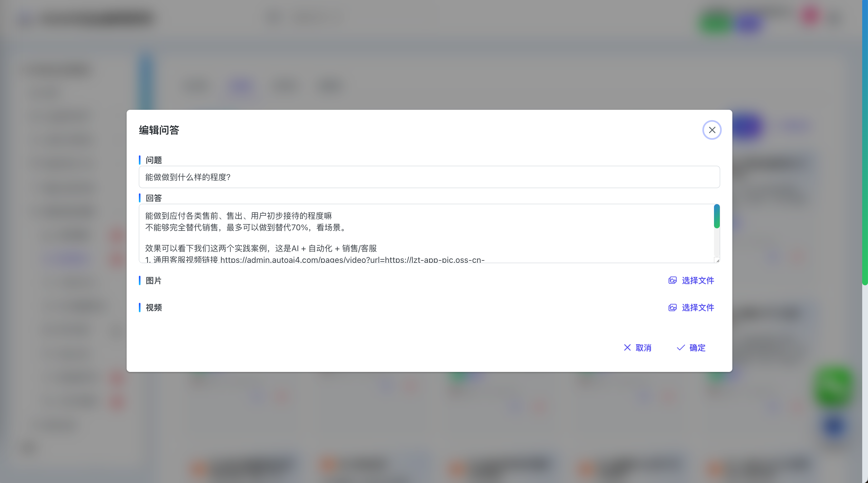The height and width of the screenshot is (483, 868).
Task: Click the X icon beside 取消
Action: pos(627,347)
